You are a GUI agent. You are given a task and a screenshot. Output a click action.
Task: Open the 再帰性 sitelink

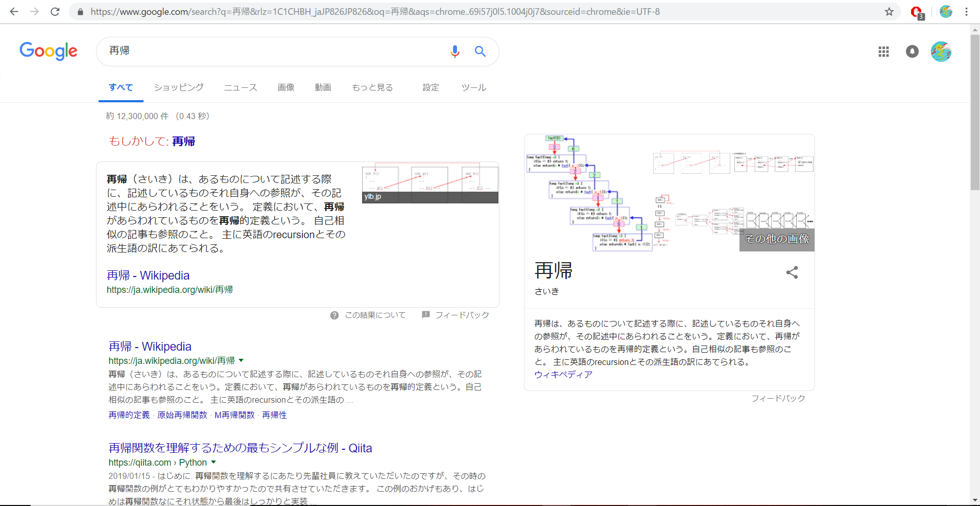(274, 415)
